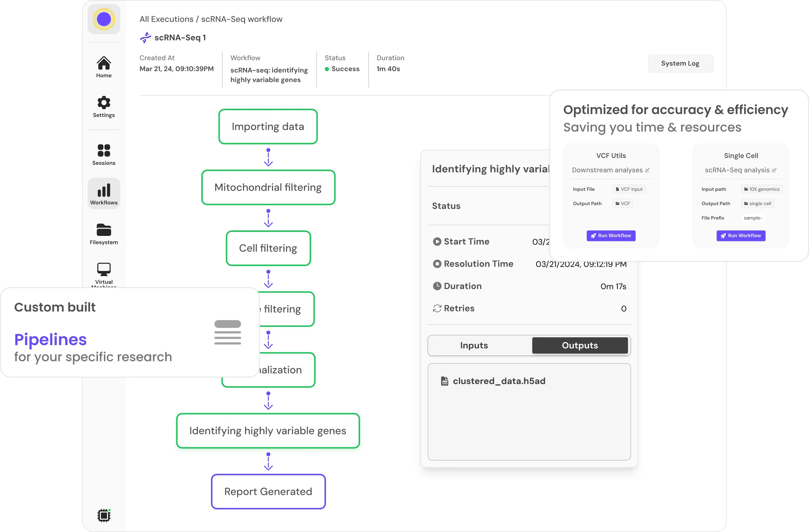Run the VCF Utils workflow
809x532 pixels.
click(611, 236)
